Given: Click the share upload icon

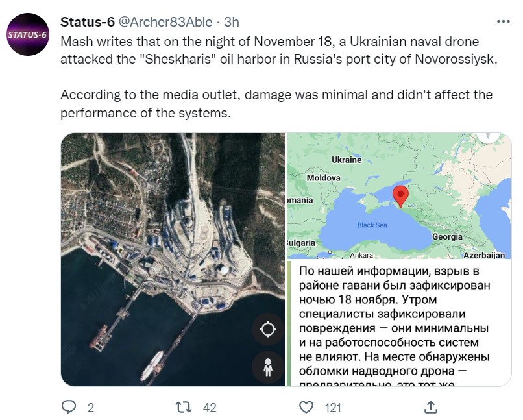Looking at the screenshot, I should pyautogui.click(x=430, y=407).
